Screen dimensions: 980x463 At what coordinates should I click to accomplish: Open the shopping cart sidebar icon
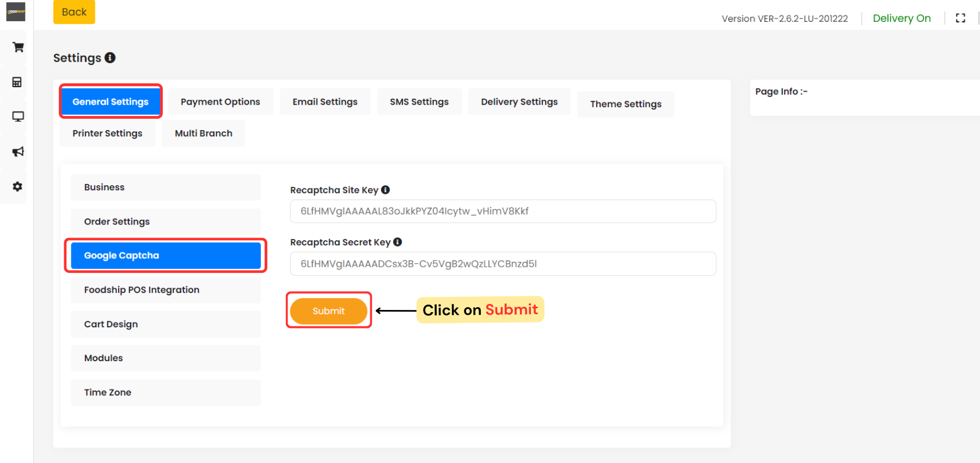[18, 47]
